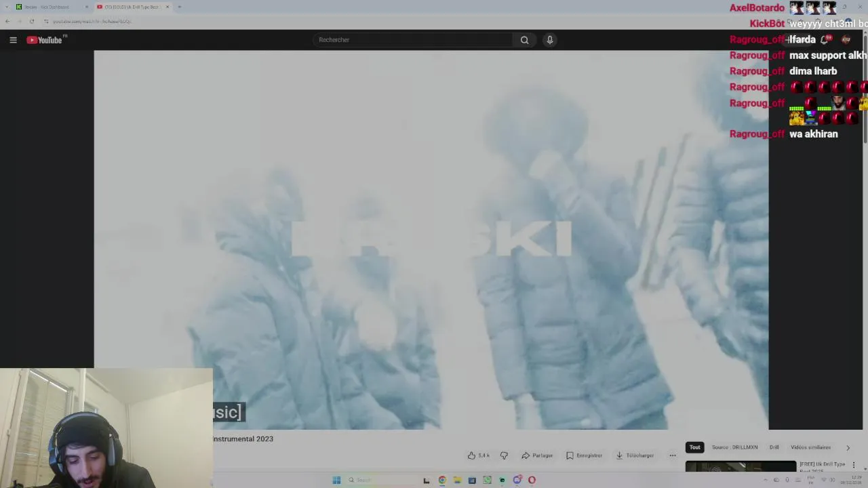Image resolution: width=868 pixels, height=488 pixels.
Task: Select the youtube.com URL address bar
Action: pyautogui.click(x=92, y=21)
